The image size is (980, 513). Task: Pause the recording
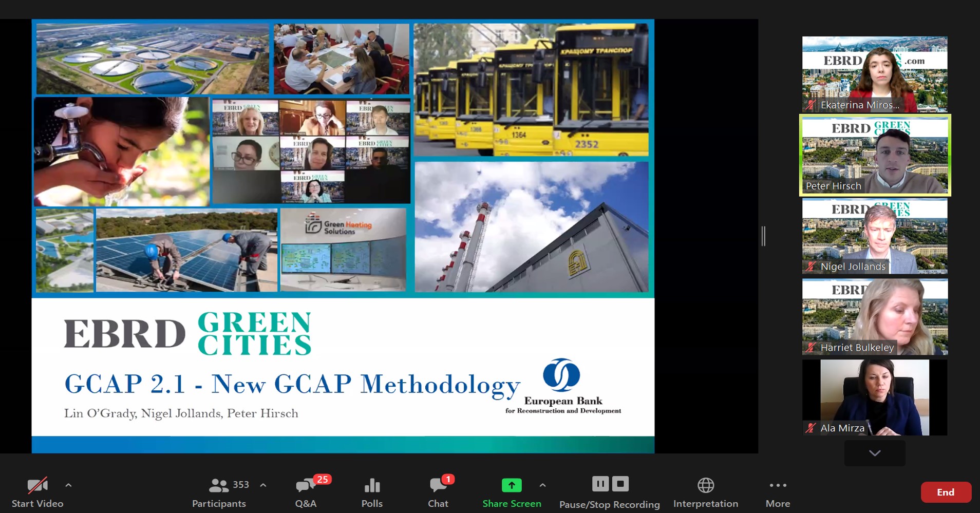(600, 484)
